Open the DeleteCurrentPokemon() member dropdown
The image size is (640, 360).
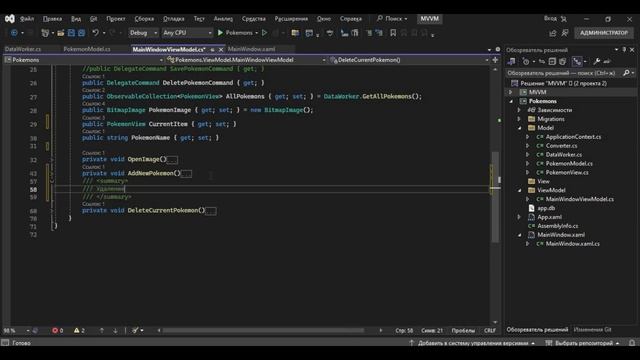pyautogui.click(x=409, y=60)
